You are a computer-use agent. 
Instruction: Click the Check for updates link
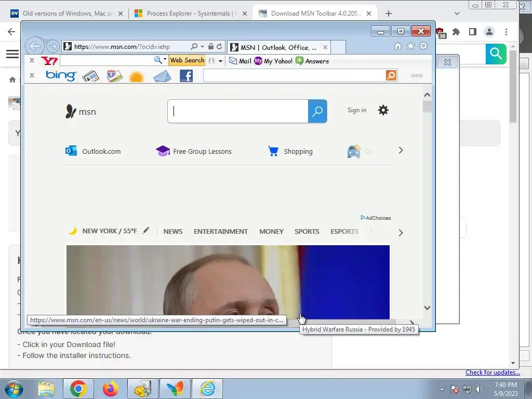pyautogui.click(x=493, y=373)
